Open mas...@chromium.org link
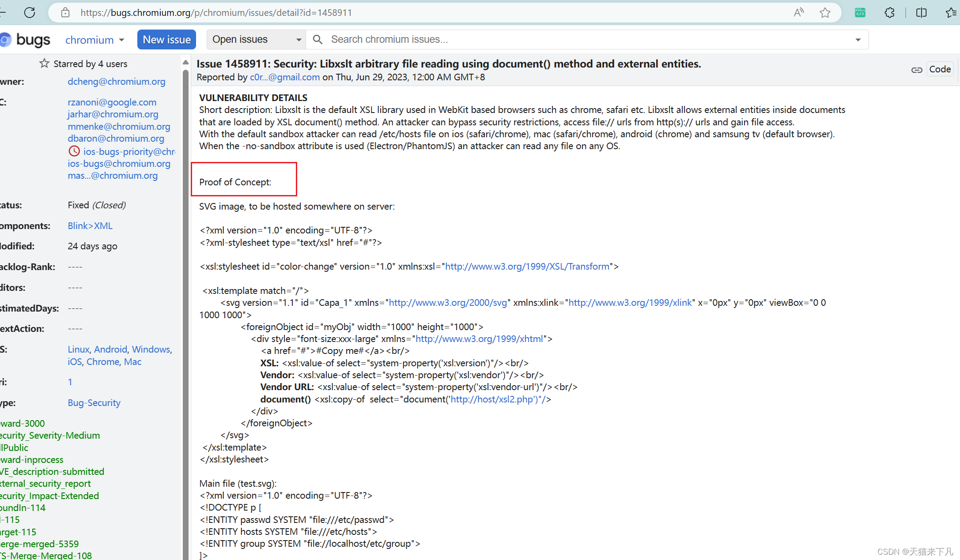The image size is (960, 560). pyautogui.click(x=113, y=175)
